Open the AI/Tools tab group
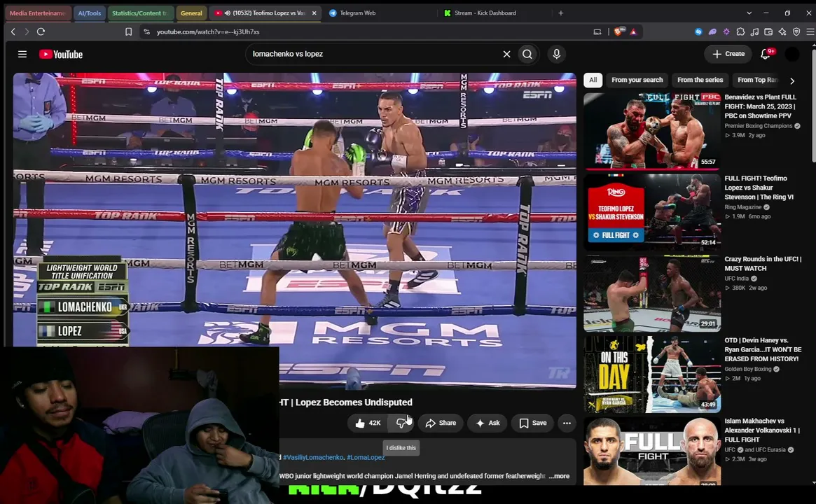Screen dimensions: 816x504 90,13
